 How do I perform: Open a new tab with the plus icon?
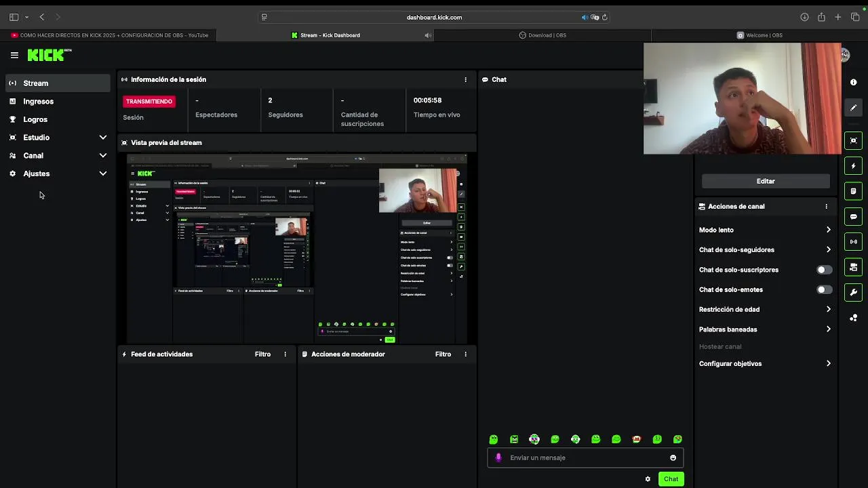[x=838, y=17]
